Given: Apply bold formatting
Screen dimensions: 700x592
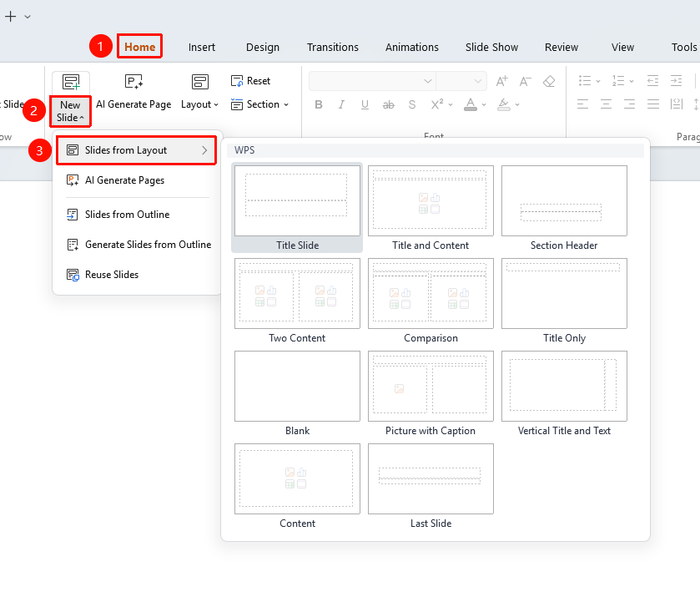Looking at the screenshot, I should coord(319,104).
